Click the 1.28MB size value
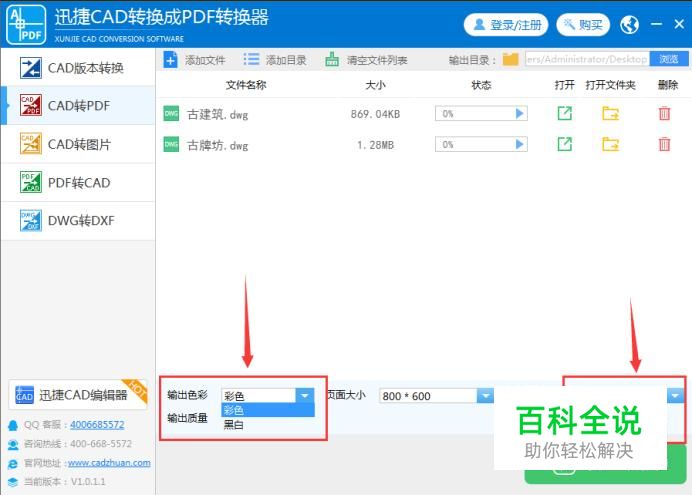Screen dimensions: 692x495 tap(375, 145)
